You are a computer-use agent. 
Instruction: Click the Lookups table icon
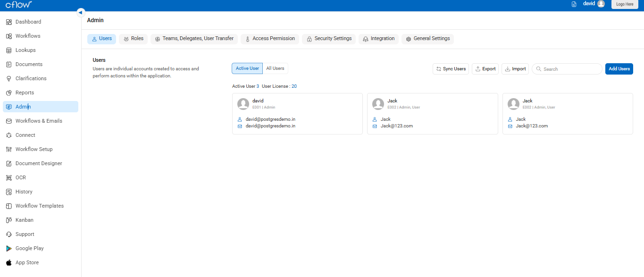(9, 50)
